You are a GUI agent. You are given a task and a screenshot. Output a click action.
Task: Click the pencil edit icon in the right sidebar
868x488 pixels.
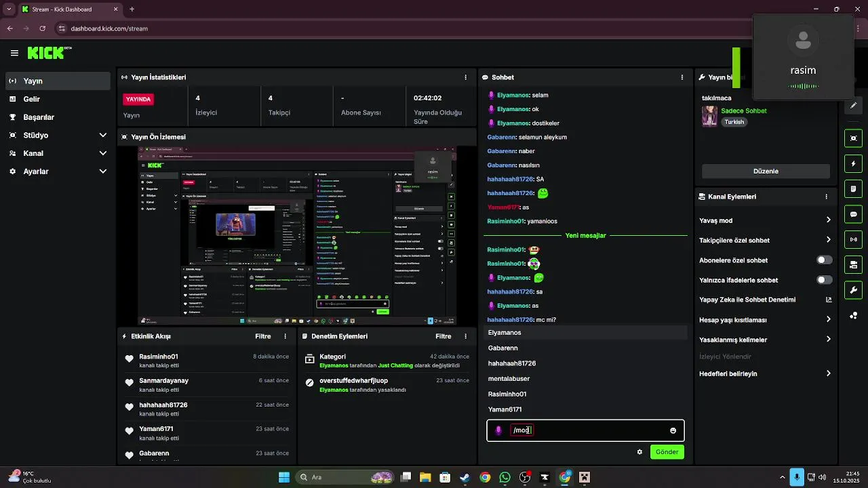pos(853,106)
